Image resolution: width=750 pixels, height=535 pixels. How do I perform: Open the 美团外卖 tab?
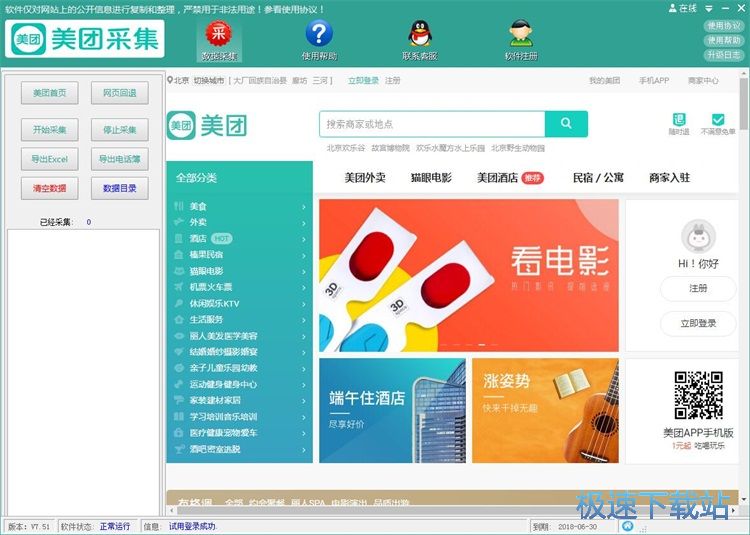point(365,178)
